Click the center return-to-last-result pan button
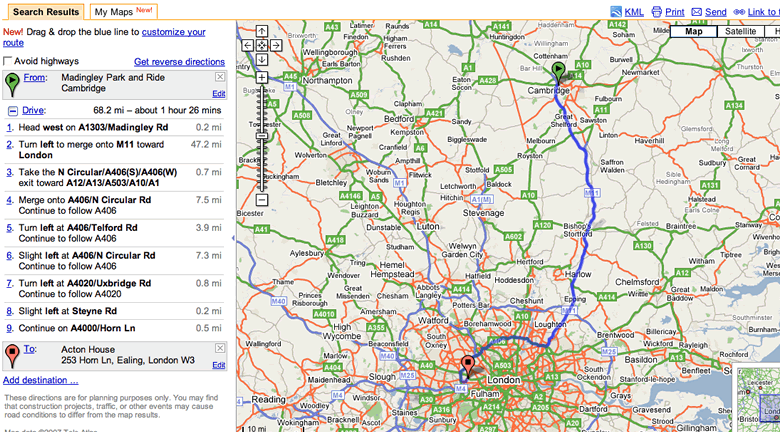 (262, 45)
